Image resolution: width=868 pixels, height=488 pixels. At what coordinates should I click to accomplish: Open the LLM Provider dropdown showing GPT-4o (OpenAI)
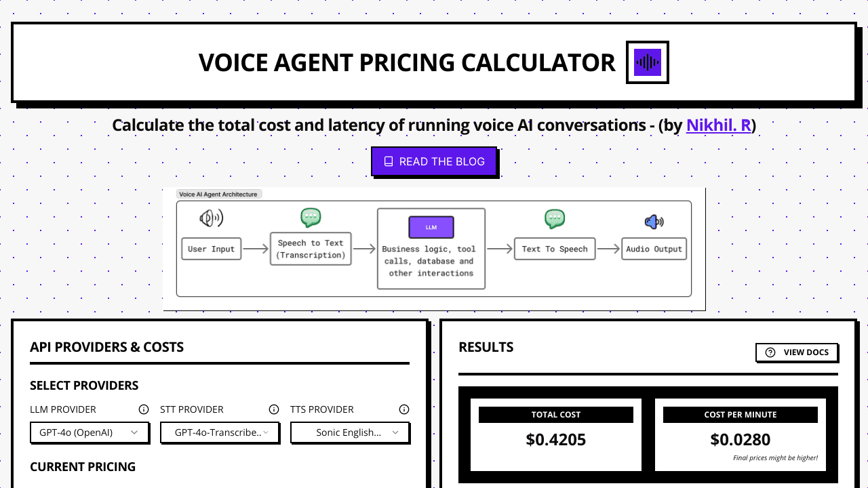[90, 432]
